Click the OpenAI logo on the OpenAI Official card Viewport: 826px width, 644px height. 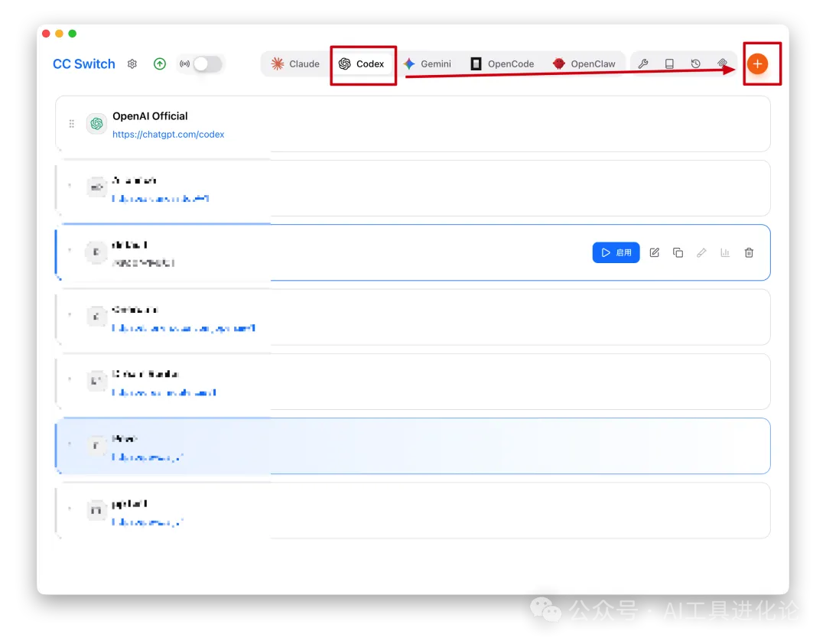tap(96, 124)
